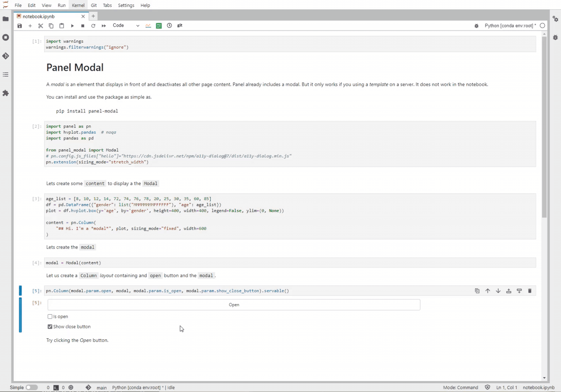
Task: Open the chart-line icon in notebook toolbar
Action: (x=148, y=26)
